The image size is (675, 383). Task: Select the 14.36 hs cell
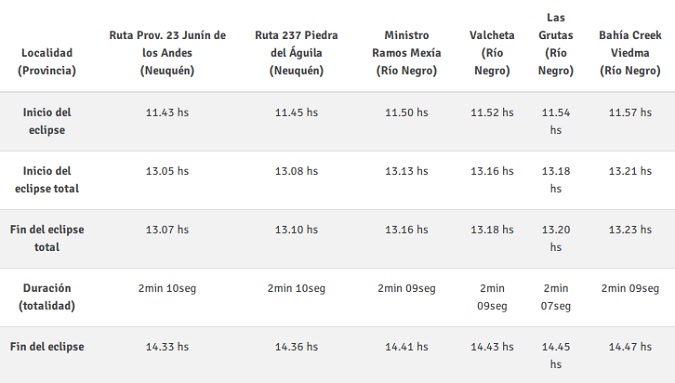[297, 346]
